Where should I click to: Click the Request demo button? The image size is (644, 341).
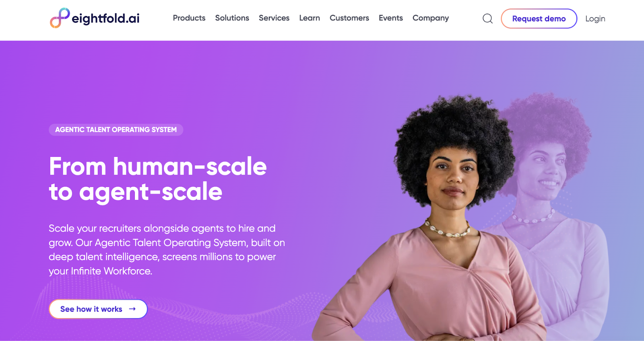(x=539, y=18)
